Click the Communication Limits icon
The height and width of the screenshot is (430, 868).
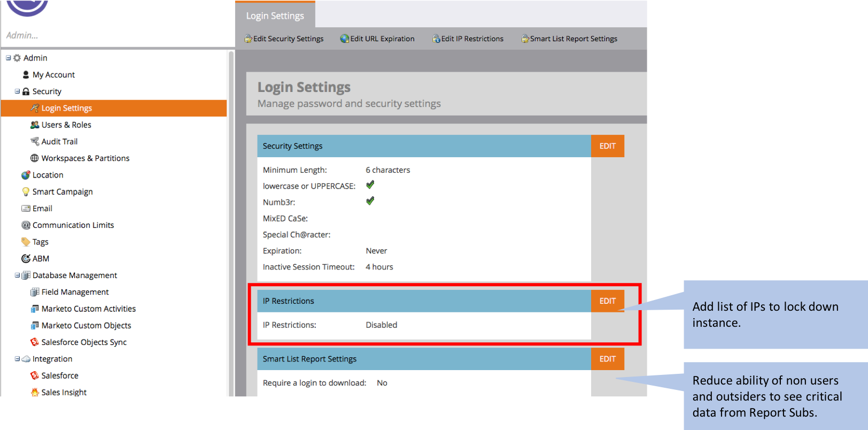click(26, 225)
